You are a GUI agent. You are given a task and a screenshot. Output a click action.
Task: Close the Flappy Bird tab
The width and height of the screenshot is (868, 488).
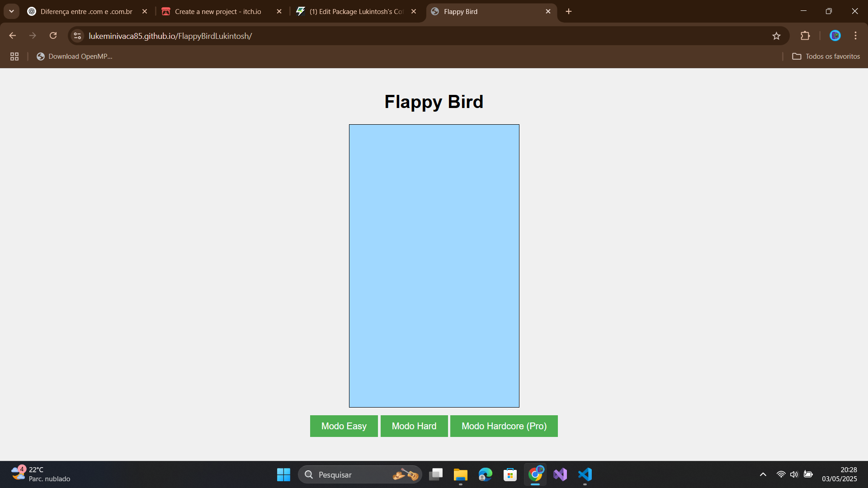pyautogui.click(x=548, y=11)
